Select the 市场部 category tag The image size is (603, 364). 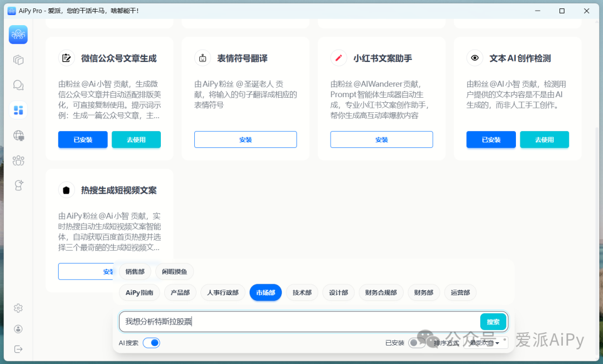[265, 293]
